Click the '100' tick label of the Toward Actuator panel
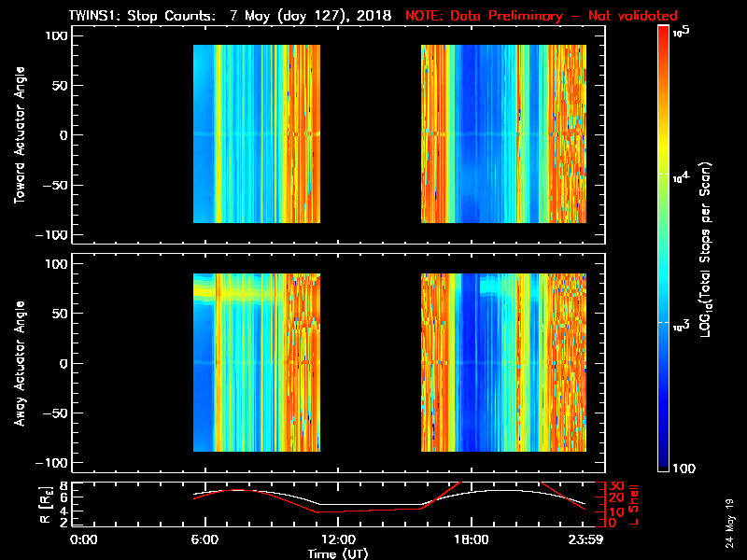747x560 pixels. click(x=56, y=35)
